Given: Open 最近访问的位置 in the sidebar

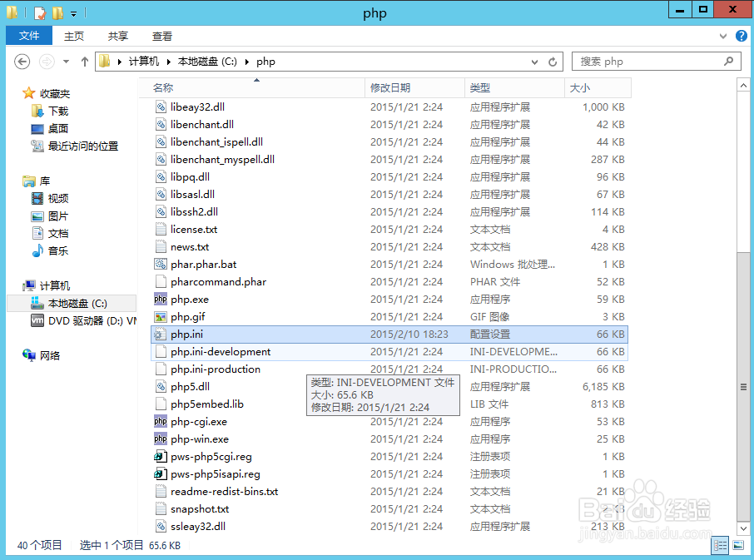Looking at the screenshot, I should 82,146.
